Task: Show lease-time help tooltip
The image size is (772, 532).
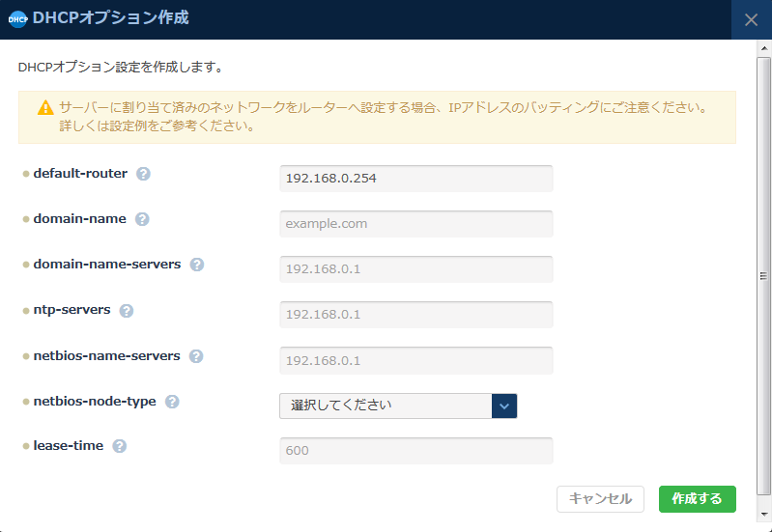Action: [120, 446]
